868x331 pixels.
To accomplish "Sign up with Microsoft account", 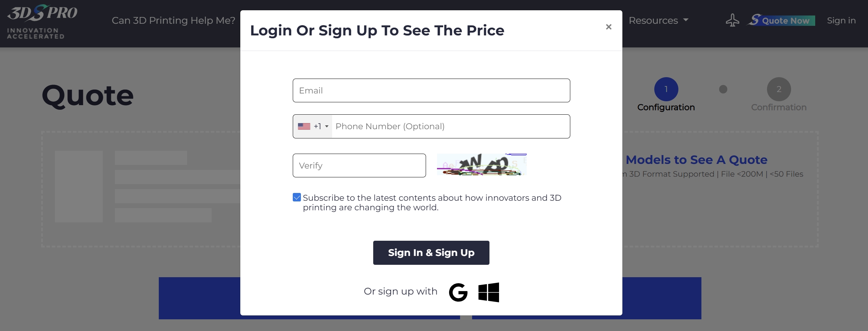I will [x=488, y=292].
